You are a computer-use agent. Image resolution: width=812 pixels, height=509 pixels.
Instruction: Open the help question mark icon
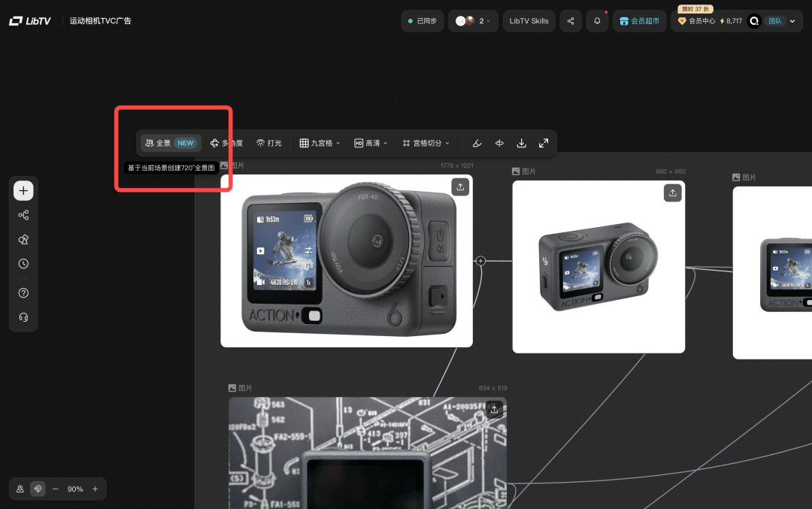23,293
